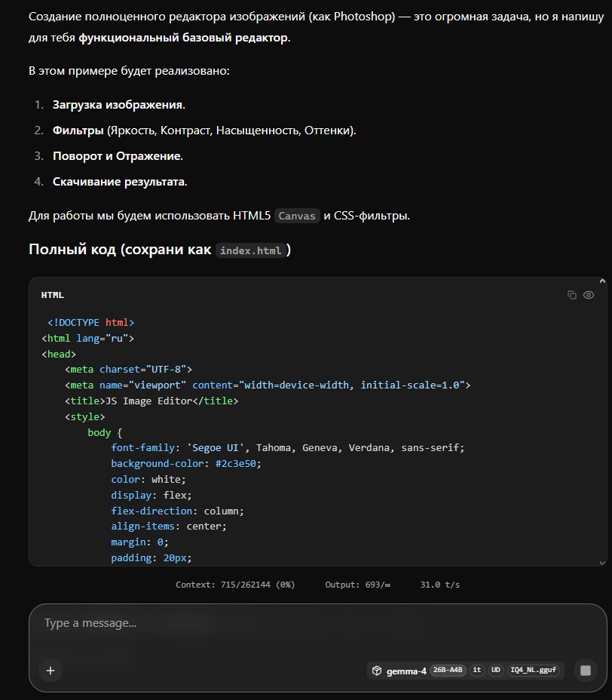Click the <title>JS Image Editor</title> line
The width and height of the screenshot is (612, 700).
coord(151,401)
